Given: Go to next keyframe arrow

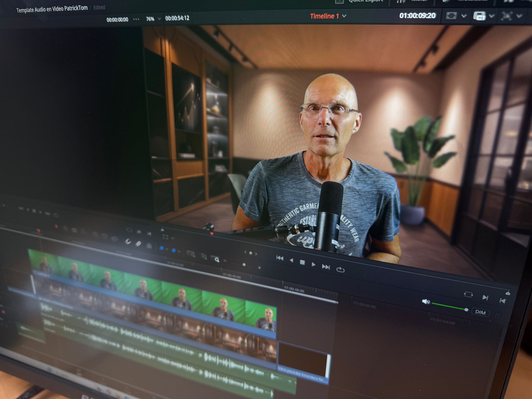Looking at the screenshot, I should [256, 254].
